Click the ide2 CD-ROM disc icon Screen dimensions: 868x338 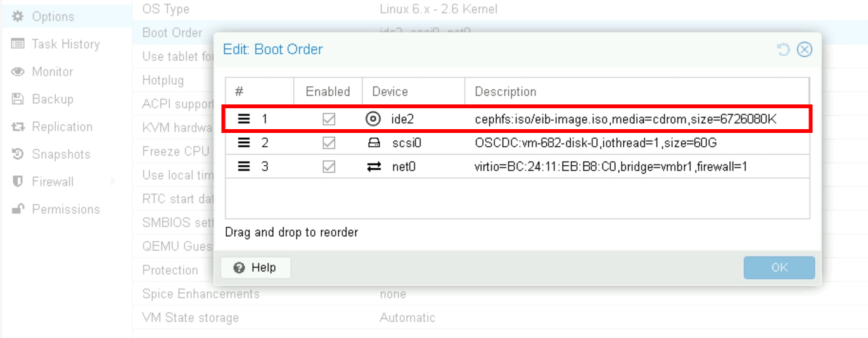(374, 118)
